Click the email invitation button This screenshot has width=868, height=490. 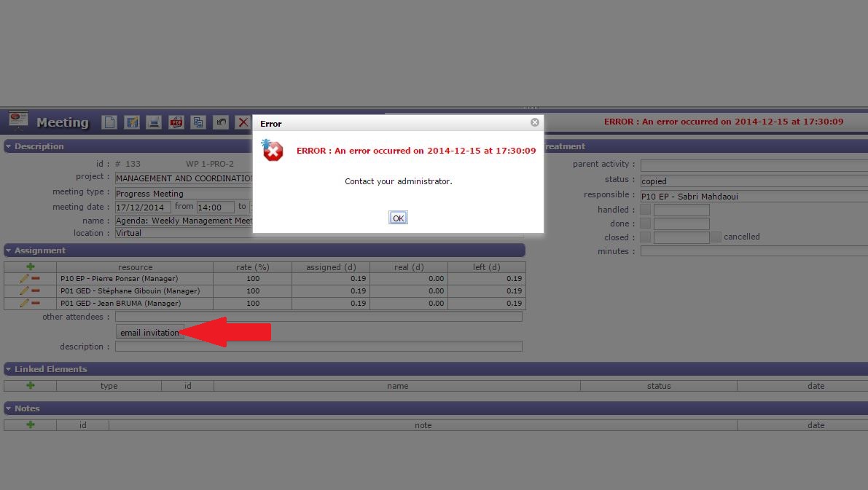149,333
